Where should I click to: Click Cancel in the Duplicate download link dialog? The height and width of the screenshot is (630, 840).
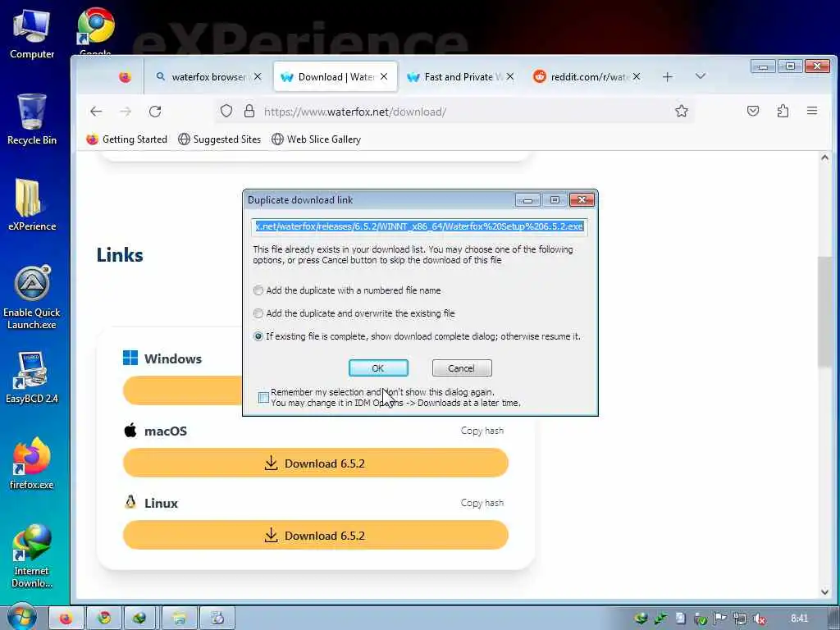pos(462,368)
